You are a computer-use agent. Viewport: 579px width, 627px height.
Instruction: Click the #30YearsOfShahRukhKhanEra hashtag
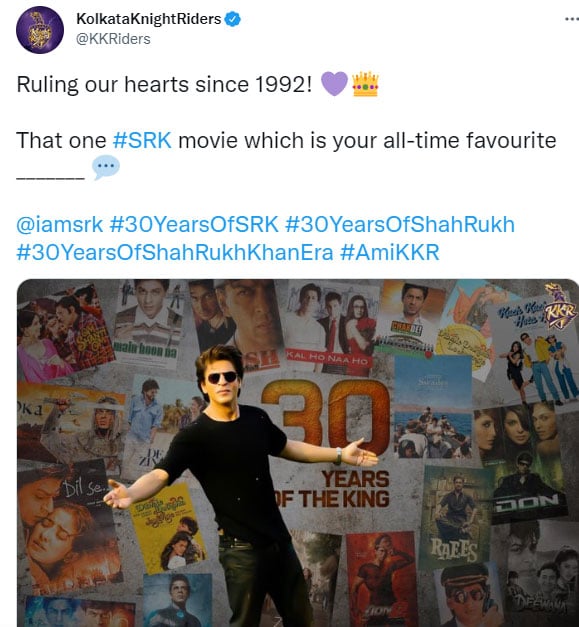point(175,252)
